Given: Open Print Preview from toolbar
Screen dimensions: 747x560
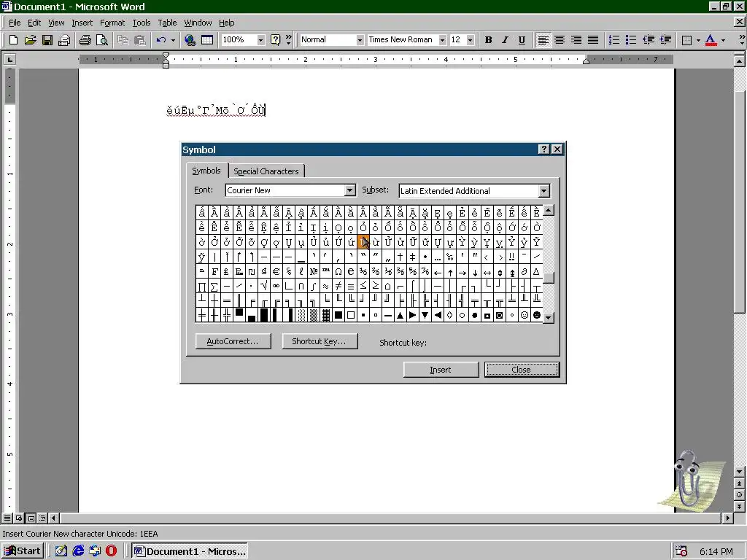Looking at the screenshot, I should point(101,40).
